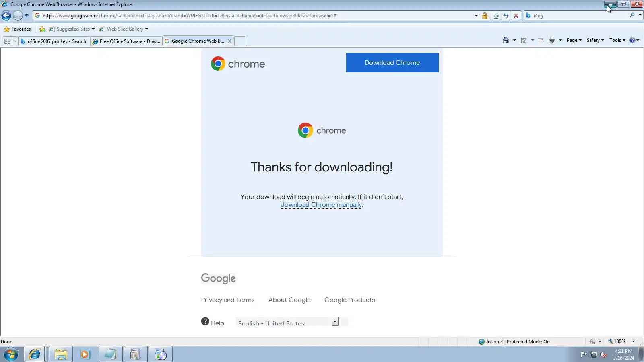
Task: Click the file cabinet taskbar icon
Action: (x=135, y=354)
